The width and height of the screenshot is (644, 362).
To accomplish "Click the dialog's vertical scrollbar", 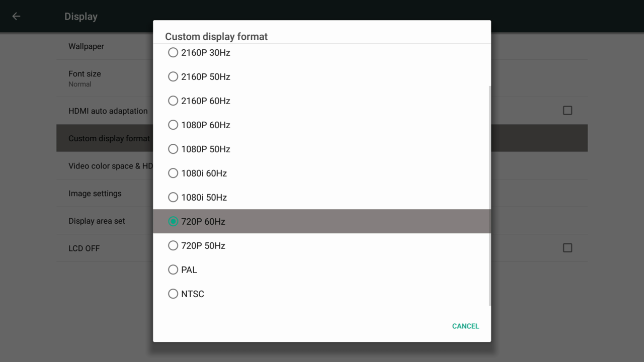I will pyautogui.click(x=490, y=195).
